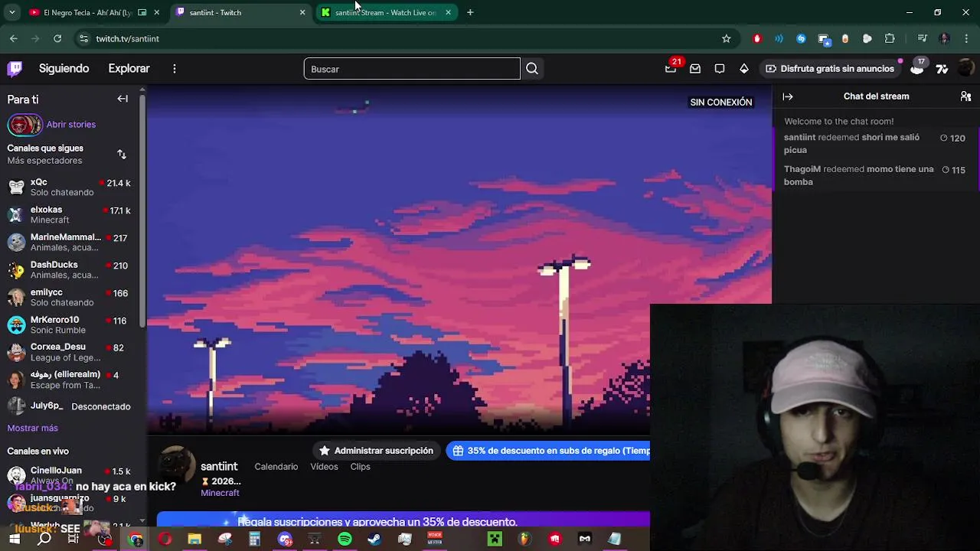Open Corxea_Desu channel in sidebar
980x551 pixels.
click(x=69, y=352)
